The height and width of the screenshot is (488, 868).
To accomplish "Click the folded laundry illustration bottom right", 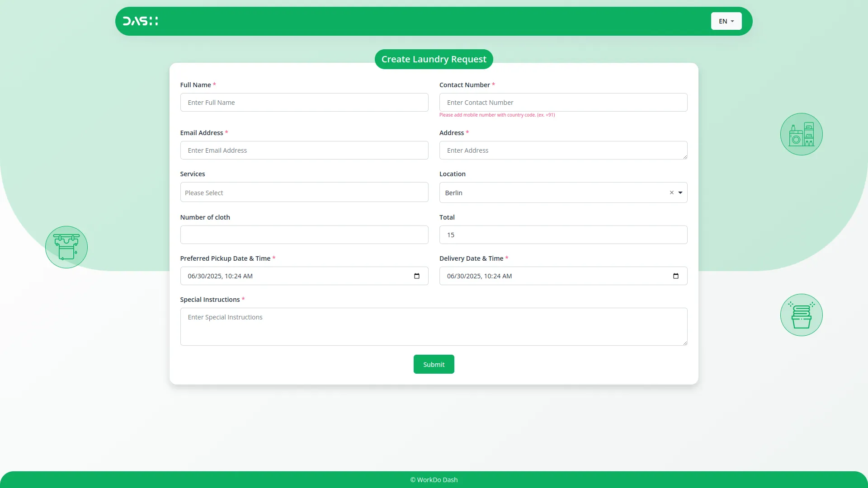I will [801, 314].
